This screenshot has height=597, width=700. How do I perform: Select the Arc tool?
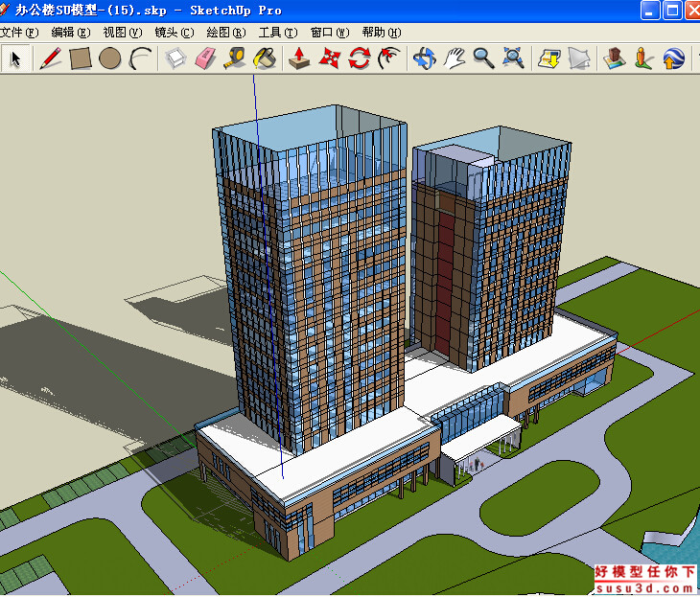140,58
